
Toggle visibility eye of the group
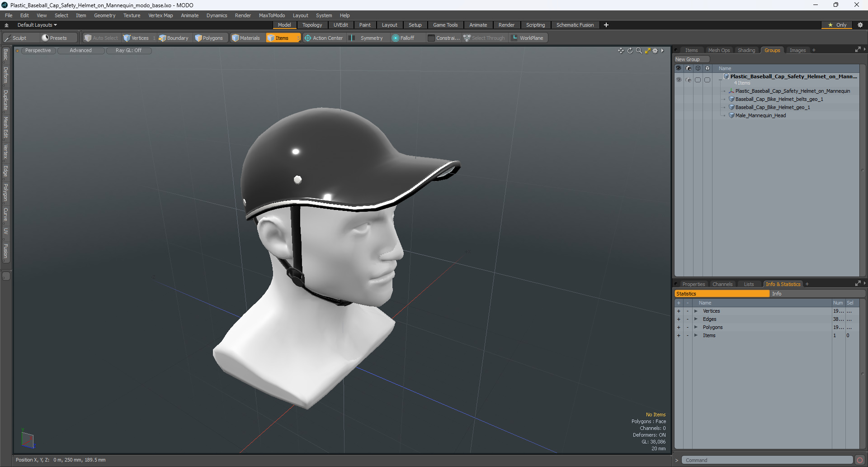[679, 80]
